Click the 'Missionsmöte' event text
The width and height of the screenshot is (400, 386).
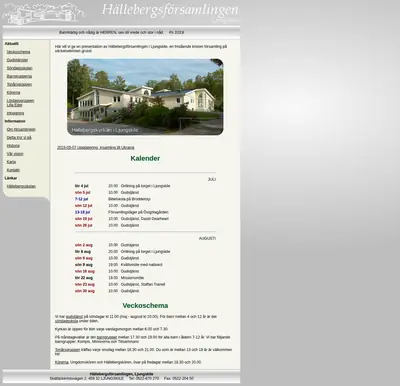tap(132, 278)
